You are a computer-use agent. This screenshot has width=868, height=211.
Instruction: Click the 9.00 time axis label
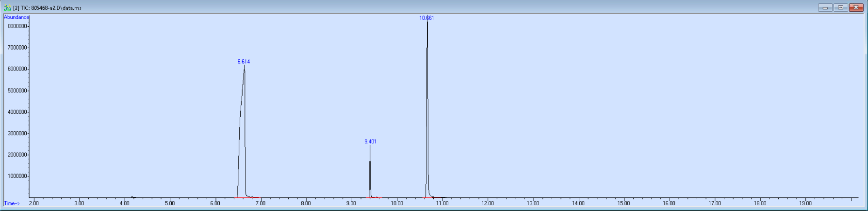click(x=351, y=203)
